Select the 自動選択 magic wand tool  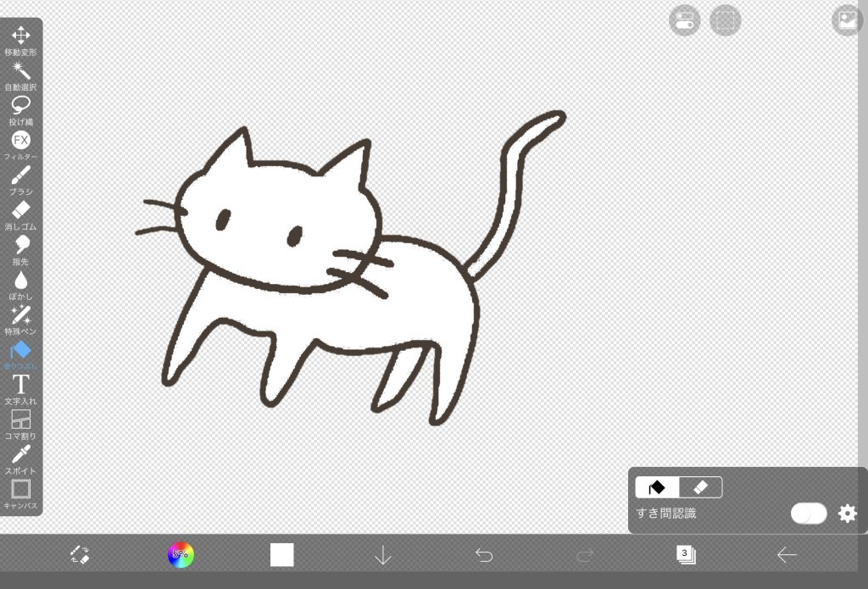[x=20, y=75]
